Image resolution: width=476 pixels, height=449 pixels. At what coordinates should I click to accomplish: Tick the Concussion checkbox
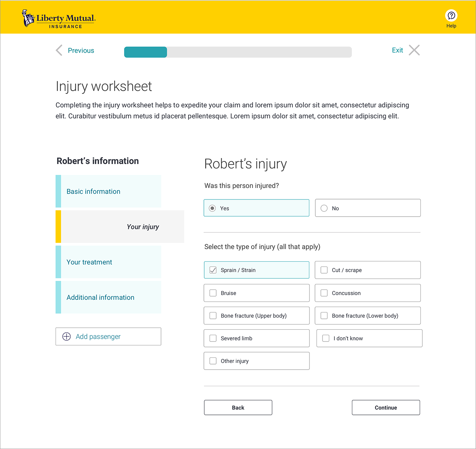coord(324,293)
